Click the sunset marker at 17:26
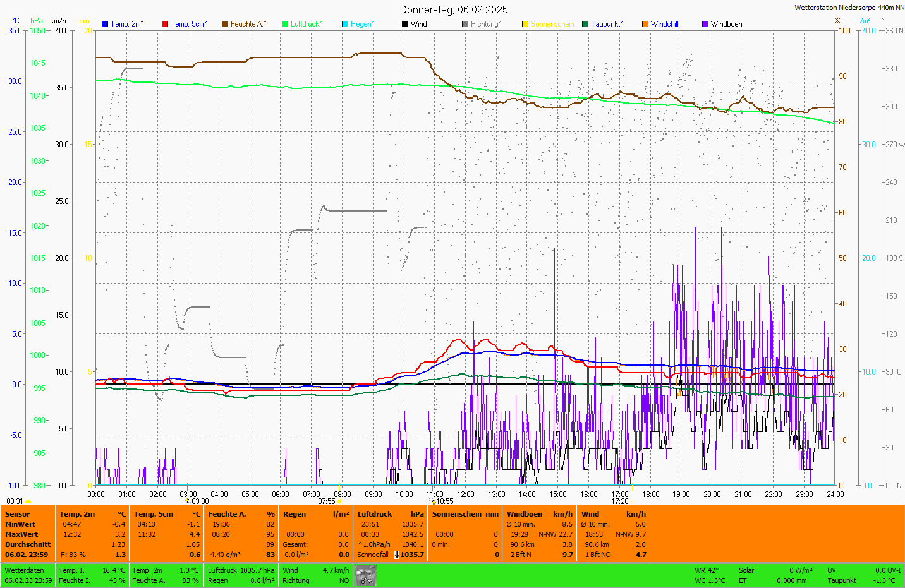This screenshot has height=588, width=905. point(632,501)
